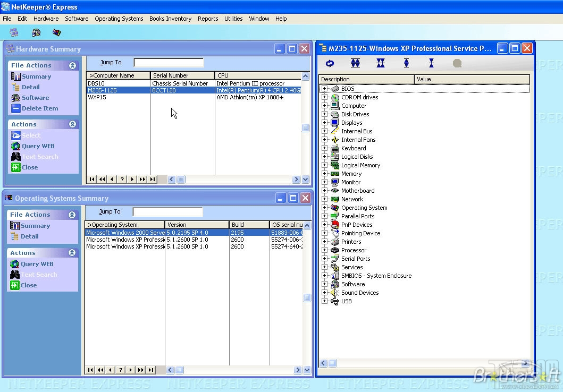This screenshot has width=563, height=392.
Task: Open the Utilities menu
Action: tap(233, 19)
